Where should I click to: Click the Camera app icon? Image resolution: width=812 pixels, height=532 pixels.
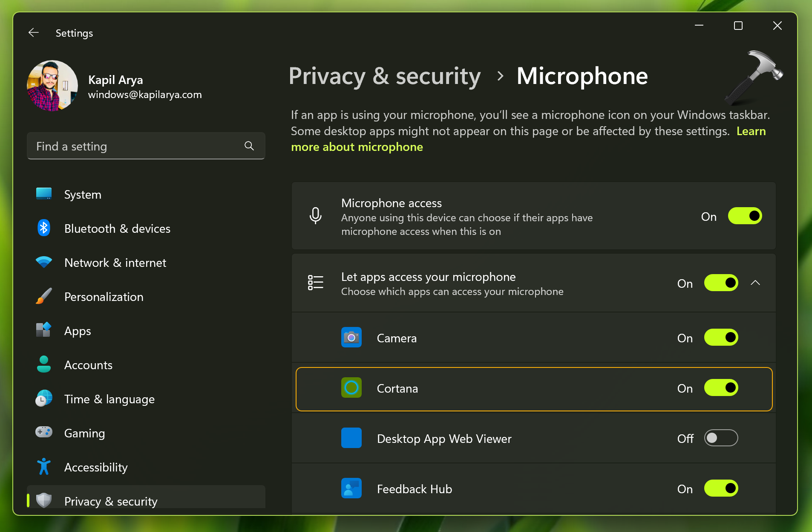click(x=351, y=338)
